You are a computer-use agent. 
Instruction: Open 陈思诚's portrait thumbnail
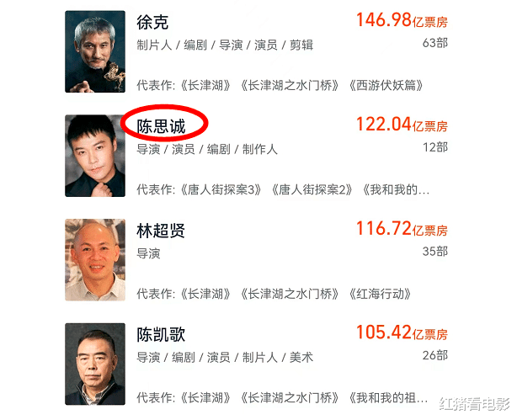(x=95, y=156)
